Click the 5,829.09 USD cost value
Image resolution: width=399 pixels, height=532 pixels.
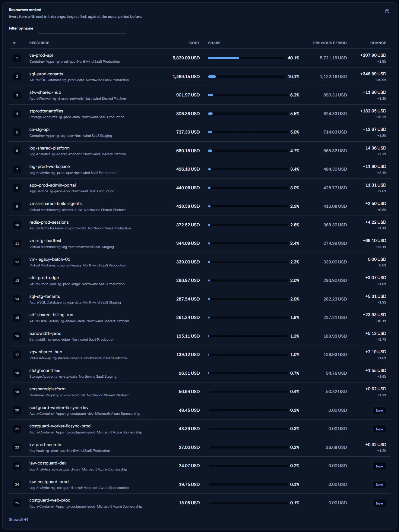coord(186,58)
